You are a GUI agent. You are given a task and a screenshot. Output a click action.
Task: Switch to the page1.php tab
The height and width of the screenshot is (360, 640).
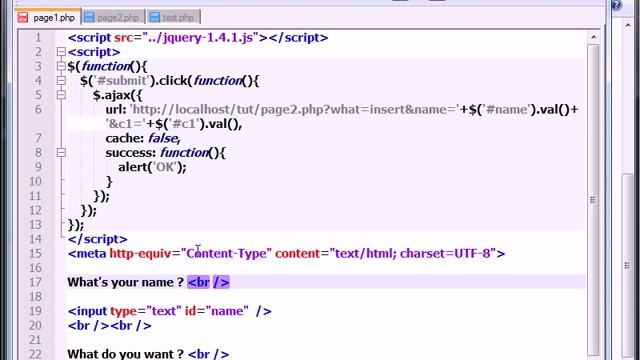pyautogui.click(x=47, y=18)
